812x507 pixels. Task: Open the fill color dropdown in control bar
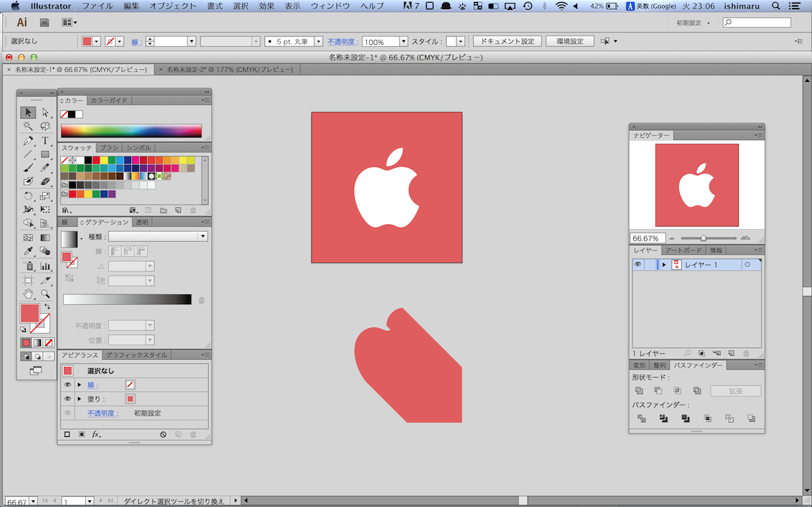tap(97, 42)
